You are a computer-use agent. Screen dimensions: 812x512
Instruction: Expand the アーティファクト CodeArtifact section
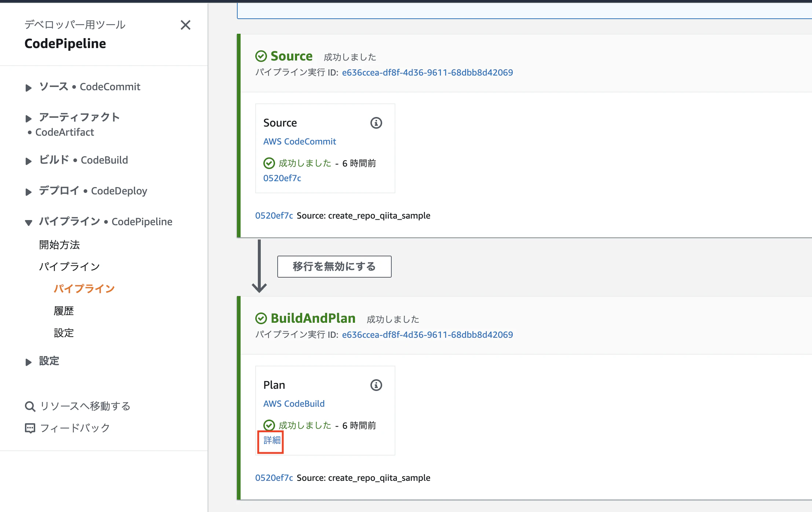click(28, 118)
